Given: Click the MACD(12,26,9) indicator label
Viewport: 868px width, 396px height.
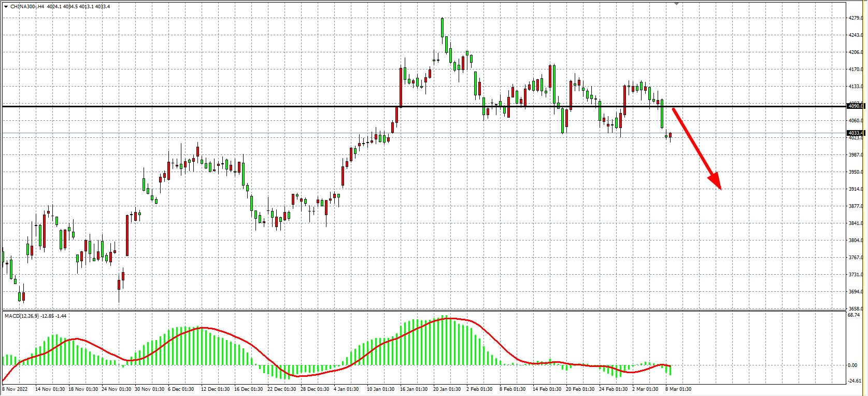Looking at the screenshot, I should 21,316.
